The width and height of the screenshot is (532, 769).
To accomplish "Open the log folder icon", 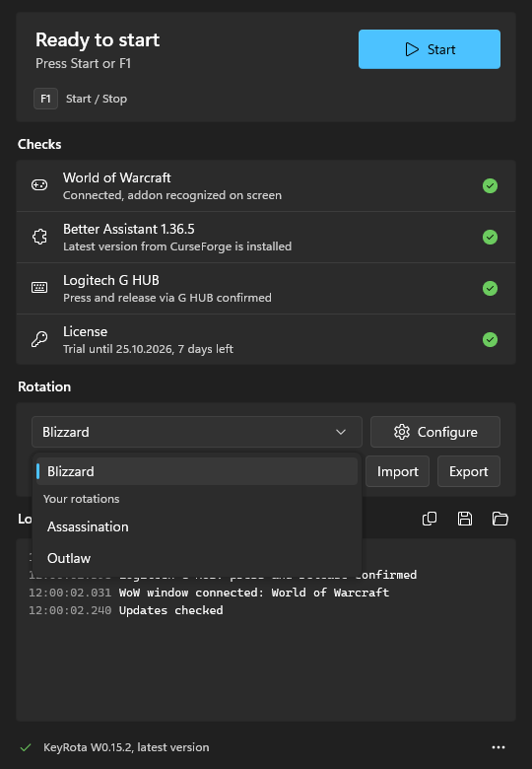I will 500,519.
